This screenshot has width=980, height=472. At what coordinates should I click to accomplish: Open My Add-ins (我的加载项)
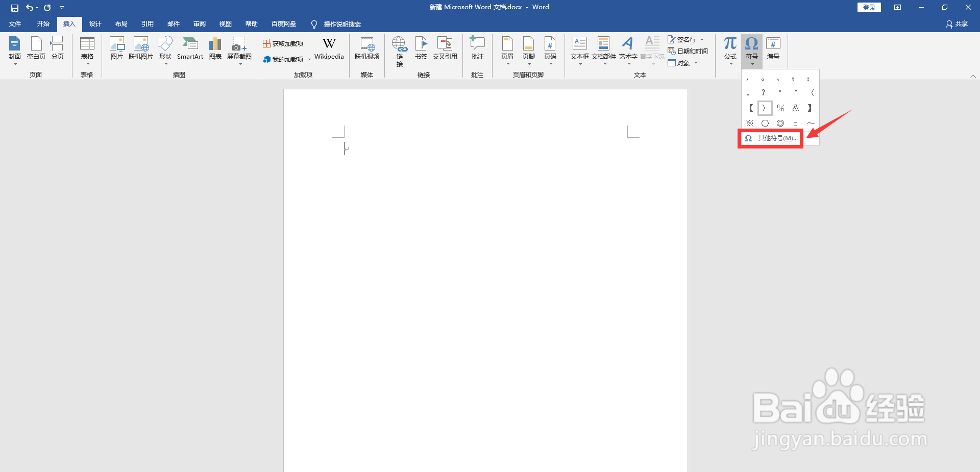pos(287,59)
